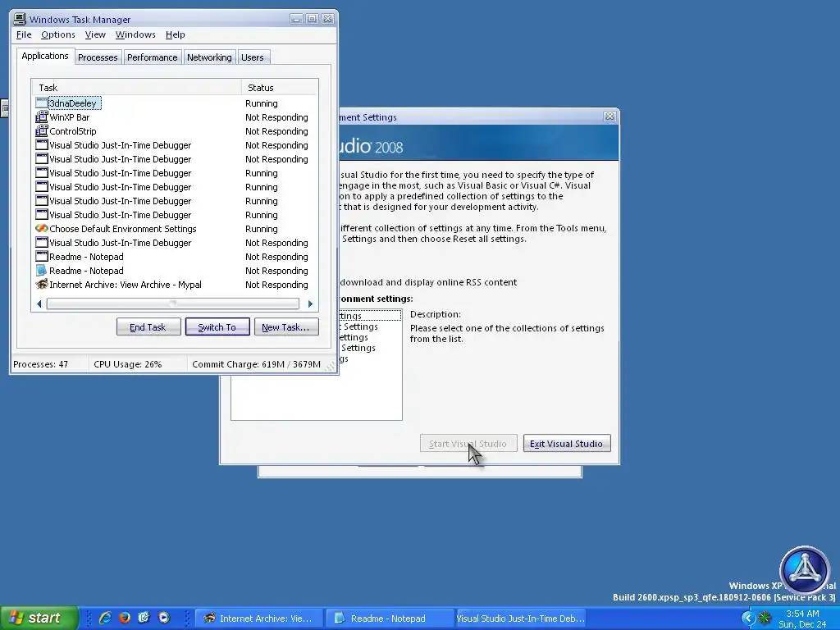This screenshot has height=630, width=840.
Task: Open the File menu in Task Manager
Action: click(24, 34)
